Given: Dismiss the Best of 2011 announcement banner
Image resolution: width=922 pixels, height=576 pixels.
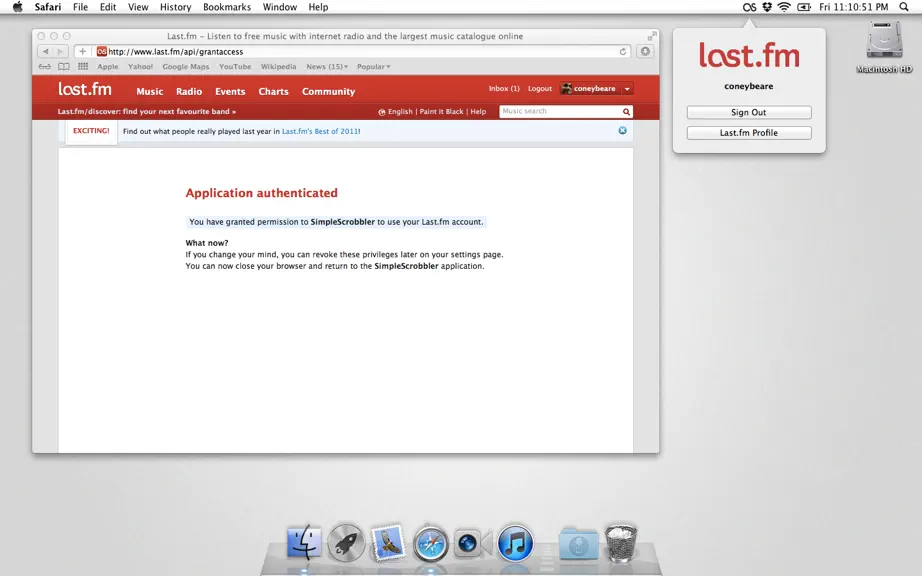Looking at the screenshot, I should 622,130.
